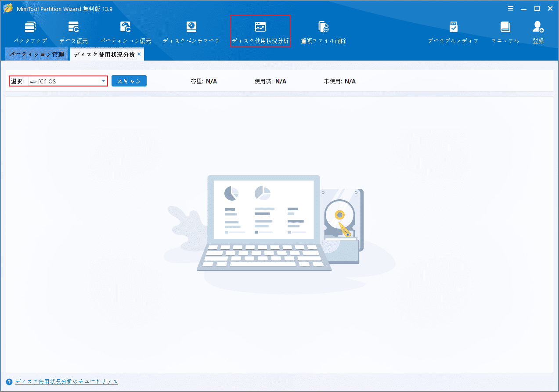Open ディスク使用状況分析のチュートリアル link
The height and width of the screenshot is (392, 559).
click(67, 381)
